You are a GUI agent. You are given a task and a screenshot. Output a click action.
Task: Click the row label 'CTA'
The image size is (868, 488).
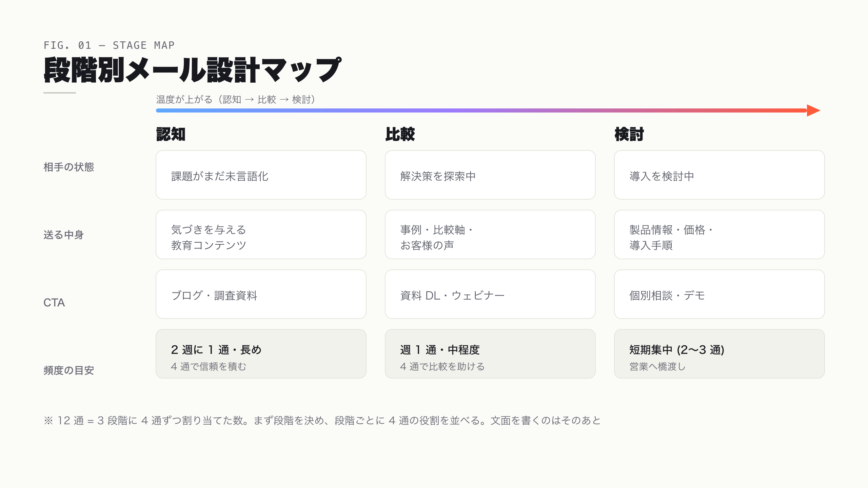click(x=54, y=303)
